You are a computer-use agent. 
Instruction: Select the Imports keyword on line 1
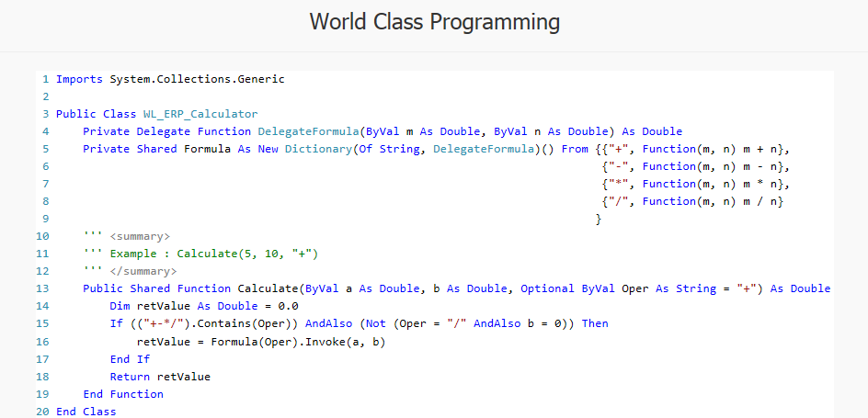pyautogui.click(x=79, y=79)
